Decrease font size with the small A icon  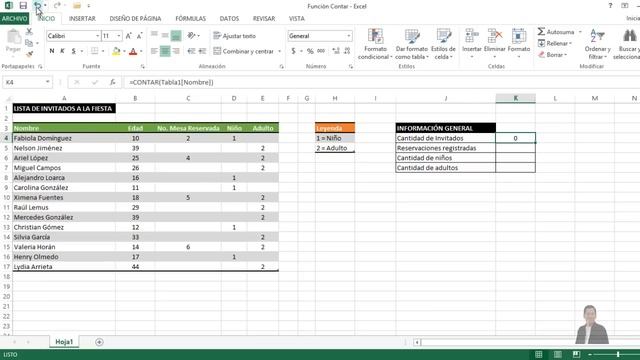[140, 36]
